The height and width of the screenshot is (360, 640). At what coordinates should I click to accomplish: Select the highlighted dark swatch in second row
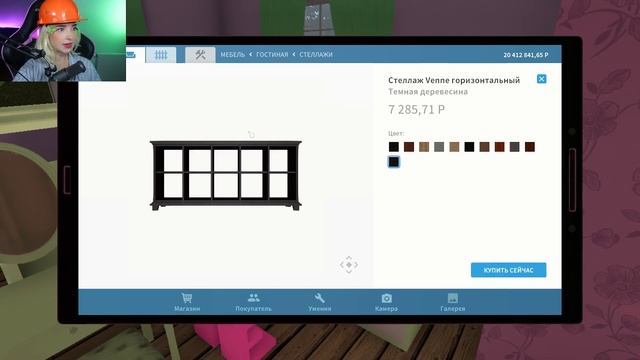pos(393,162)
